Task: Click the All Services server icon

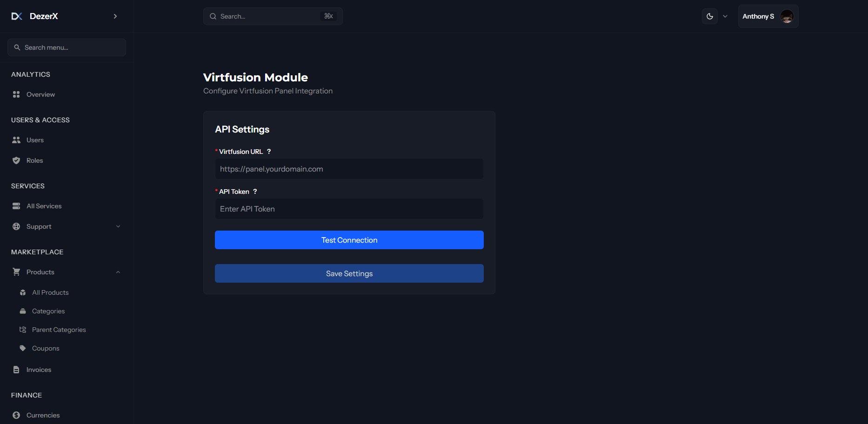Action: [x=16, y=206]
